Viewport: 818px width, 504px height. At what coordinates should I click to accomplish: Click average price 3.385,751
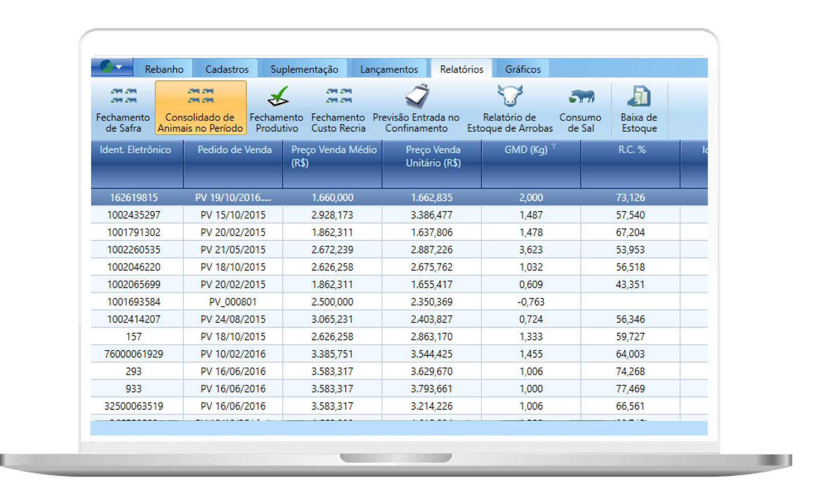point(332,354)
